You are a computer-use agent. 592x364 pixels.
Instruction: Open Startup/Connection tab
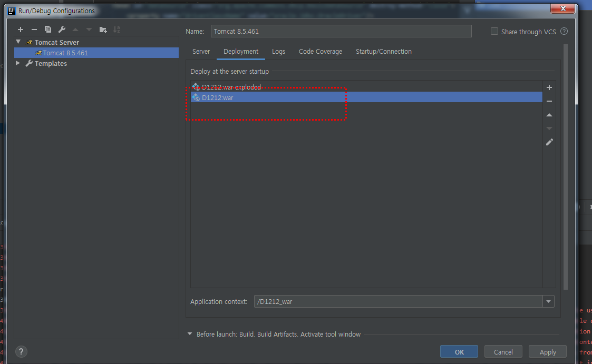tap(384, 51)
